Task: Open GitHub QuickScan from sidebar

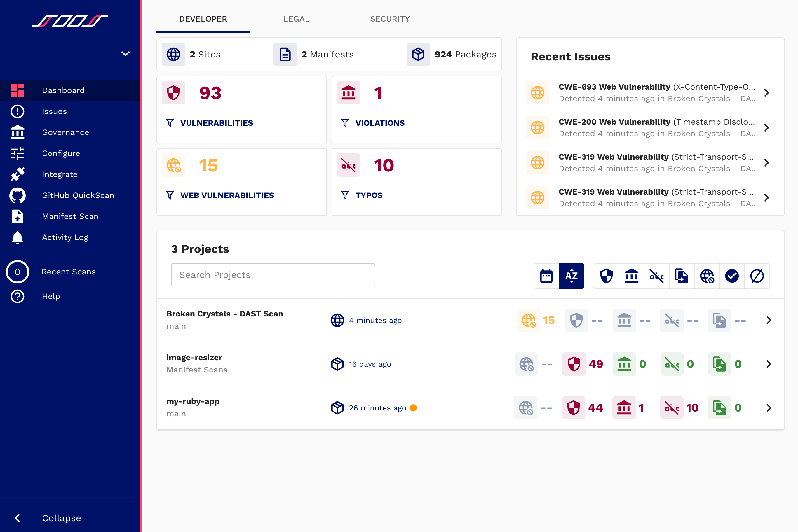Action: click(x=78, y=195)
